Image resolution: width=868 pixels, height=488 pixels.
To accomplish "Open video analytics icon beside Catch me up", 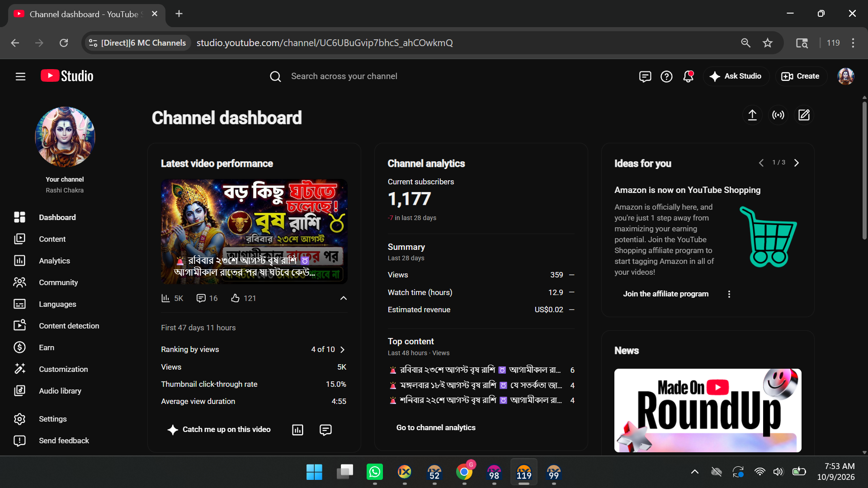I will [x=297, y=430].
